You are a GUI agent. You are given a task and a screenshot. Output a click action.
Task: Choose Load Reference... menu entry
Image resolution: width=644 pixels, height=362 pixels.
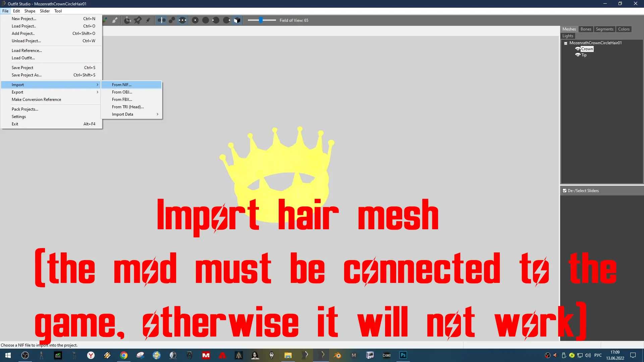click(x=51, y=51)
